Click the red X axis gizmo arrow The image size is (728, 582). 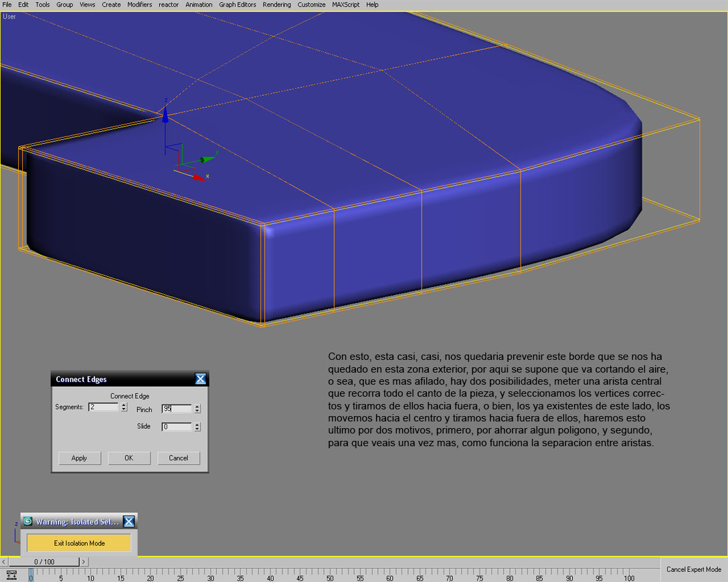pos(199,177)
